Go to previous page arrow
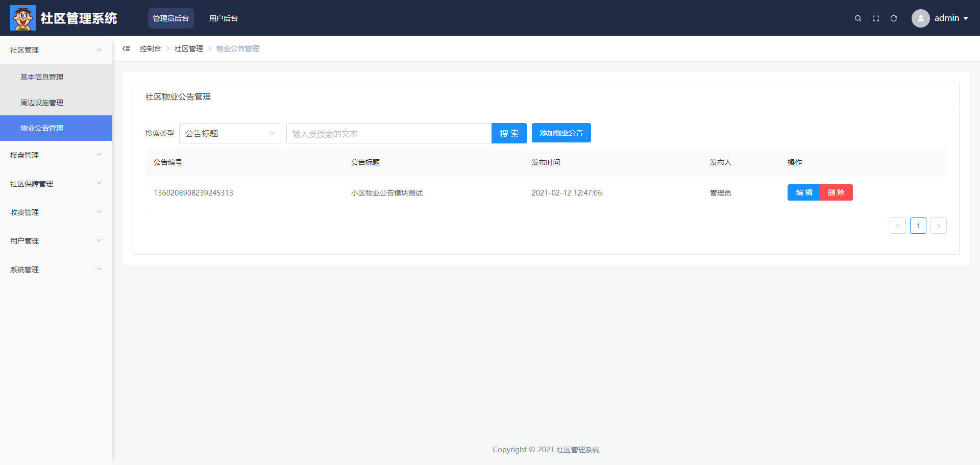Viewport: 980px width, 465px height. tap(897, 226)
